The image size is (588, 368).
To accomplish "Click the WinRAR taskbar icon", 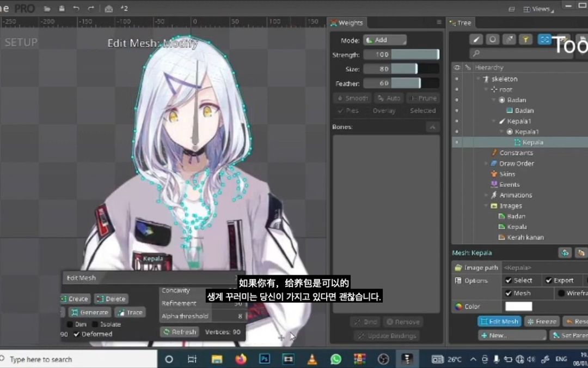I will point(360,359).
